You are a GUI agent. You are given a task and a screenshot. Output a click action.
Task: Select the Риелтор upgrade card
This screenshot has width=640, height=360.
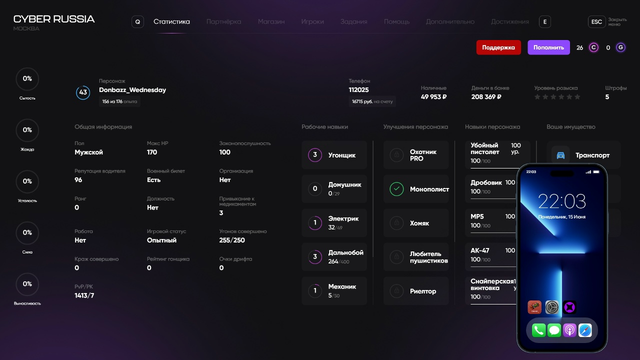[x=416, y=291]
